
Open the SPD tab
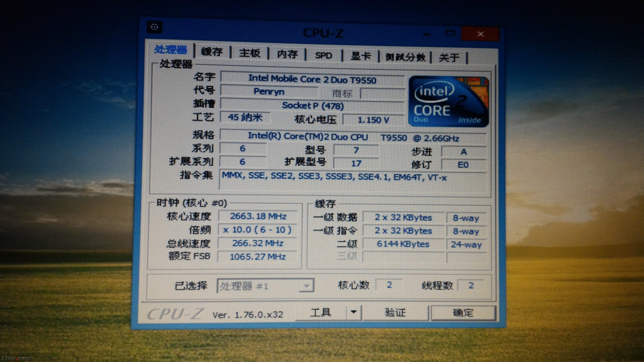pos(324,55)
